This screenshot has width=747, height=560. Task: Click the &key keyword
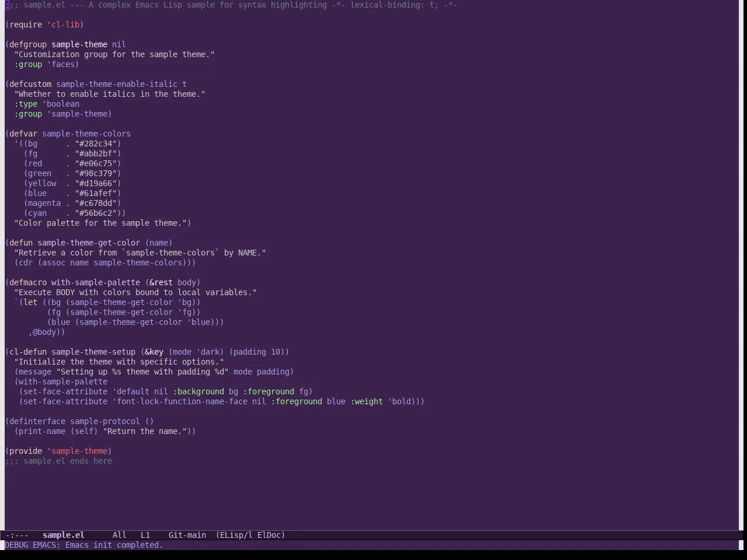154,352
